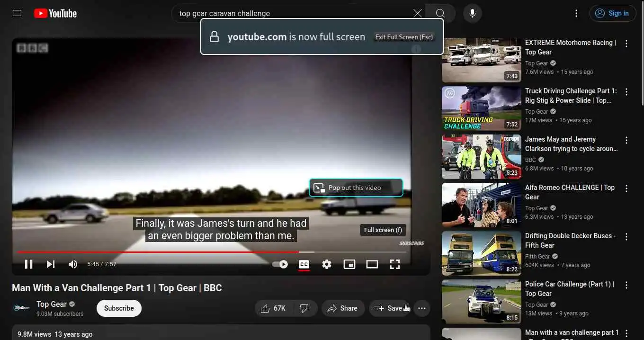Open Truck Driving Challenge Part 1 thumbnail
This screenshot has height=340, width=644.
point(482,108)
